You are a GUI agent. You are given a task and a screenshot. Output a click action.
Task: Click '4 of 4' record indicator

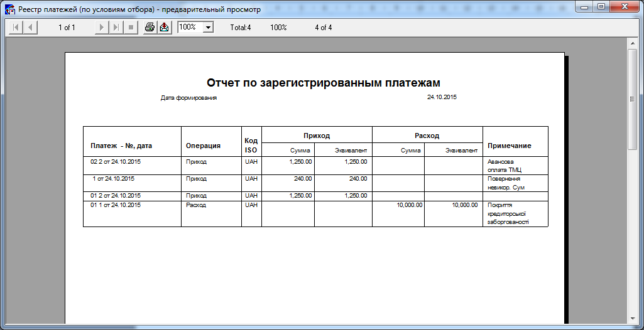[x=324, y=28]
